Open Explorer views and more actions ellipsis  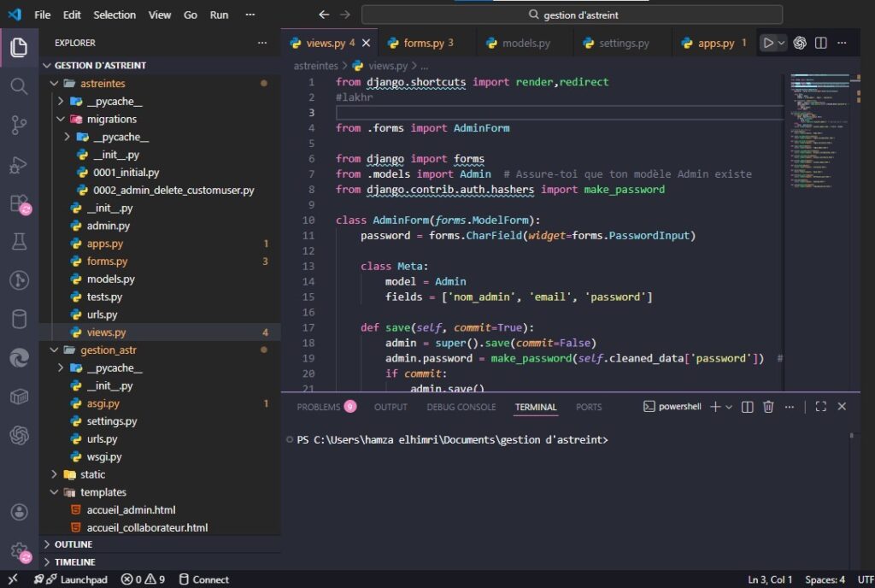click(x=261, y=43)
